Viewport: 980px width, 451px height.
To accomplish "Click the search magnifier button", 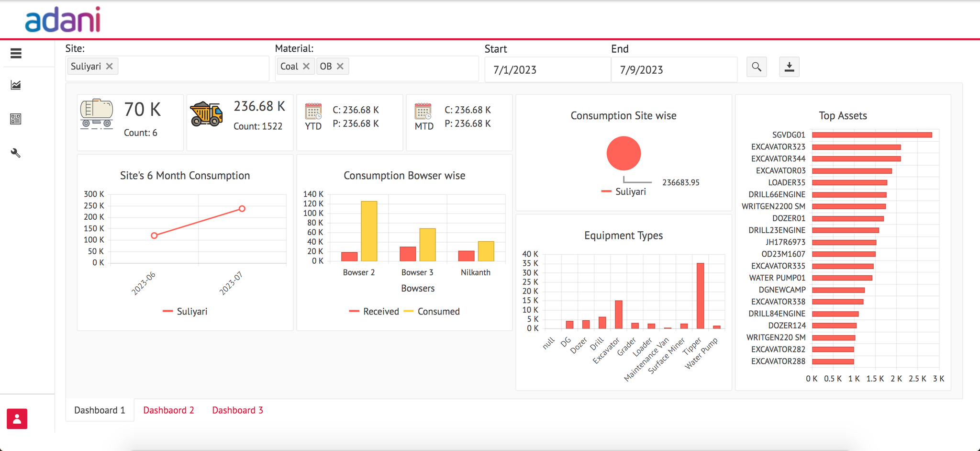I will [757, 67].
